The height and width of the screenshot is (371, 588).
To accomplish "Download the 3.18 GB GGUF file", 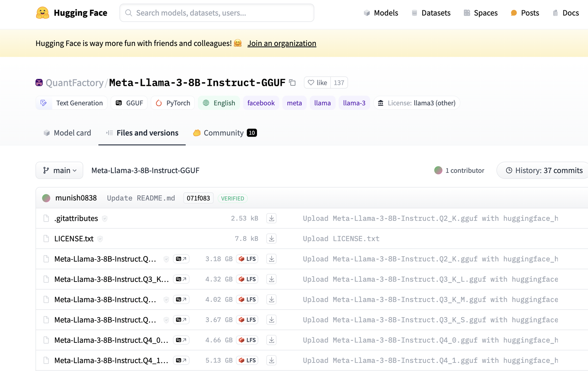I will 272,259.
